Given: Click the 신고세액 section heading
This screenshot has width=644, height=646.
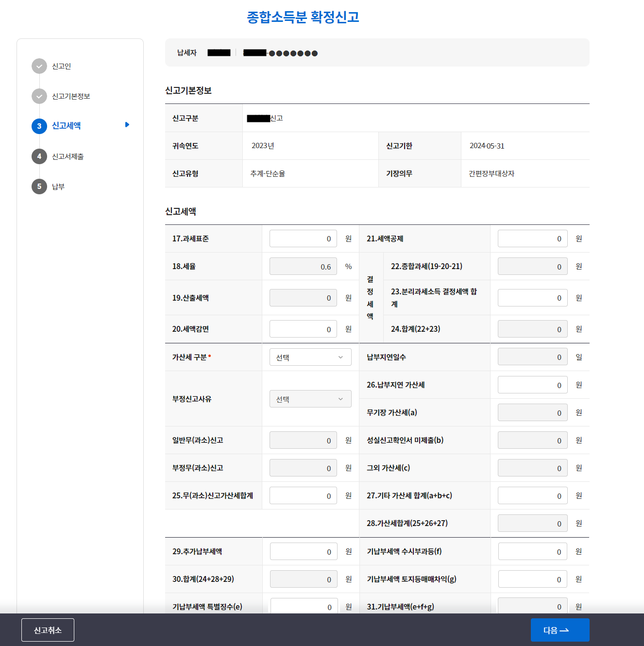Looking at the screenshot, I should coord(181,211).
